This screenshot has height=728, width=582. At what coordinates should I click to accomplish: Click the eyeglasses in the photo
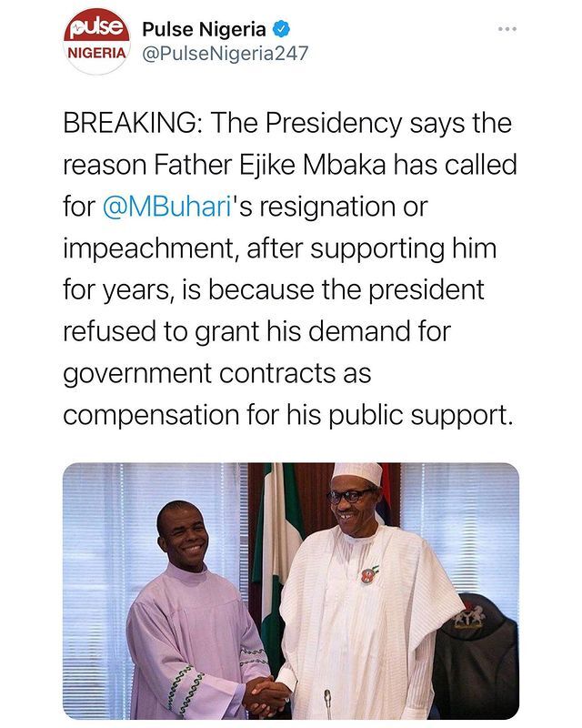[x=350, y=497]
